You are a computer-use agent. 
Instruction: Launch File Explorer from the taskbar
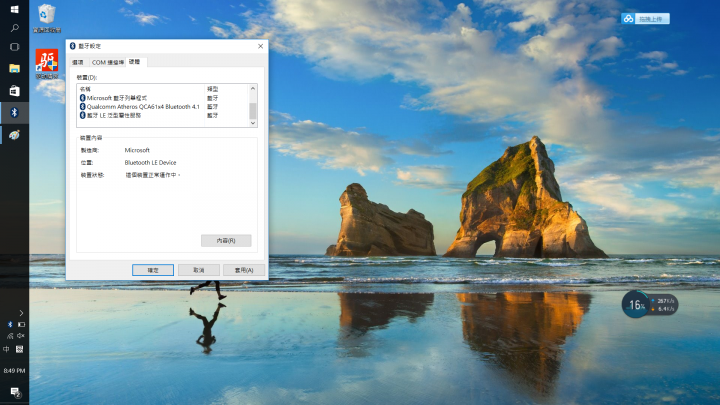pos(14,68)
